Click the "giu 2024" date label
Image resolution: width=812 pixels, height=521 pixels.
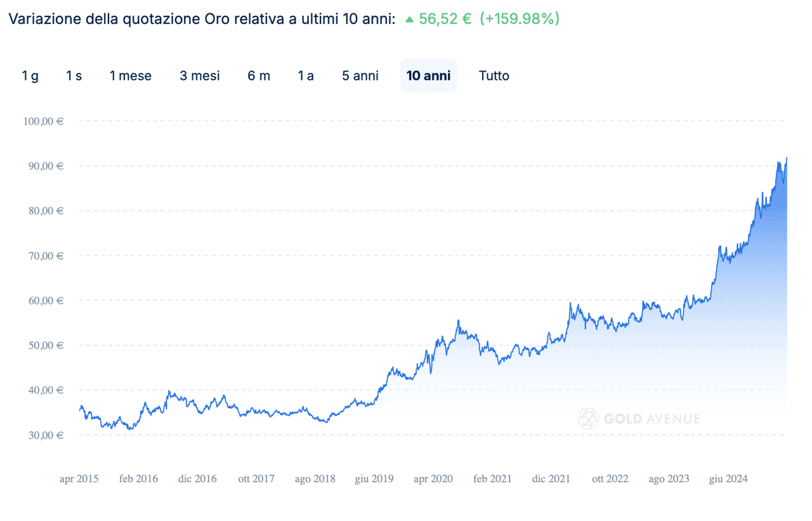(x=728, y=478)
